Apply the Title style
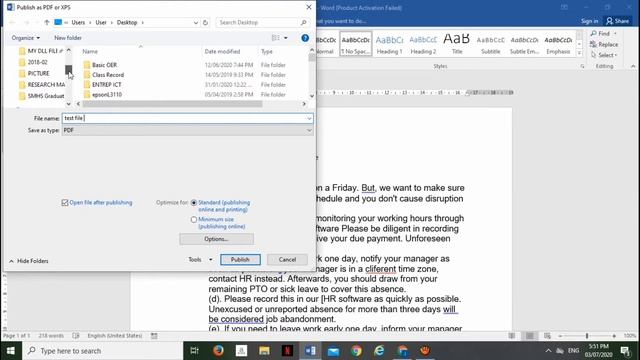The image size is (640, 360). coord(457,44)
